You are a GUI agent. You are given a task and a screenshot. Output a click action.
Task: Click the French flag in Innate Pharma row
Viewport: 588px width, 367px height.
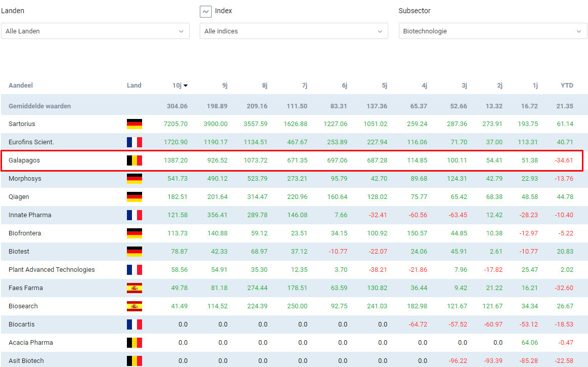[x=134, y=215]
